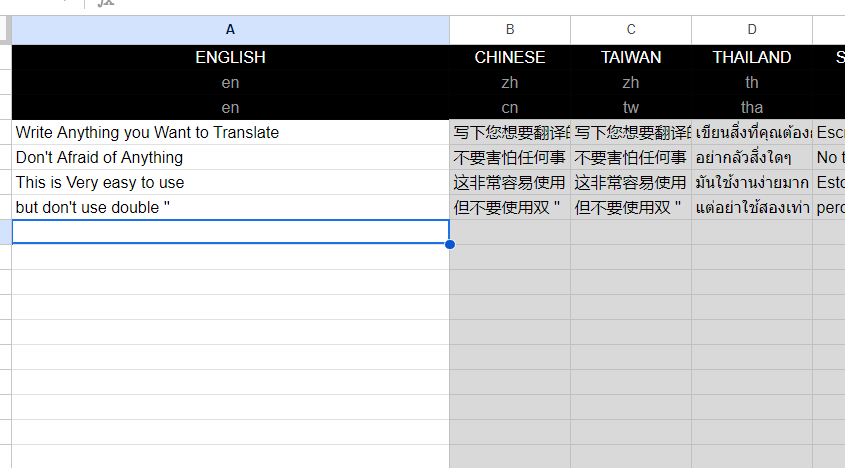Image resolution: width=845 pixels, height=468 pixels.
Task: Click the blue fill handle on the selected cell
Action: tap(450, 244)
